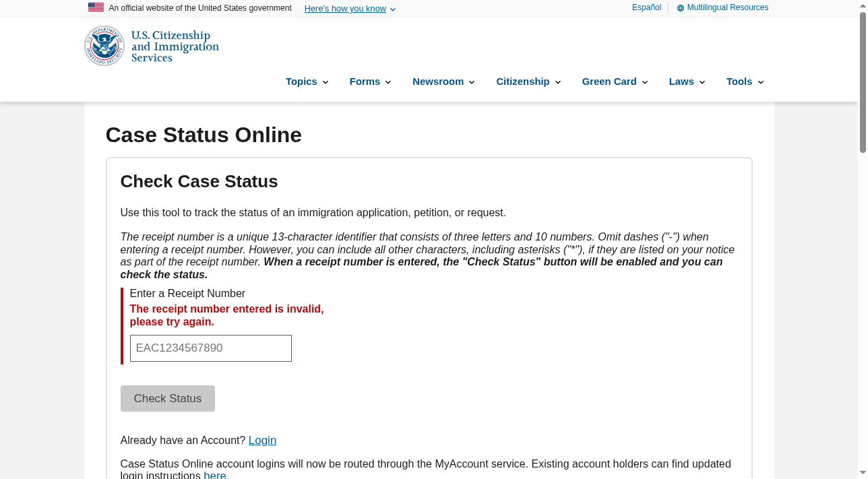Image resolution: width=868 pixels, height=479 pixels.
Task: Open the Multilingual Resources link
Action: click(x=727, y=7)
